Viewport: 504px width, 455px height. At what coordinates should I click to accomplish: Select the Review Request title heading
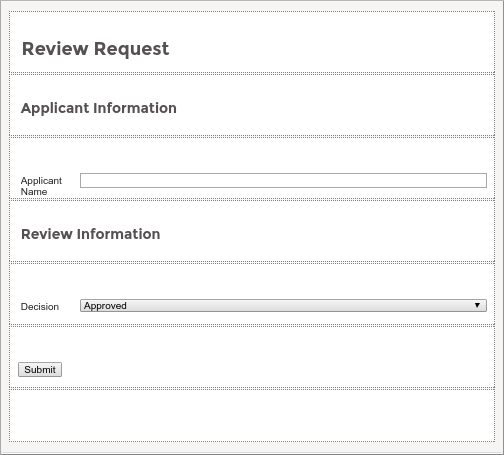[x=95, y=49]
